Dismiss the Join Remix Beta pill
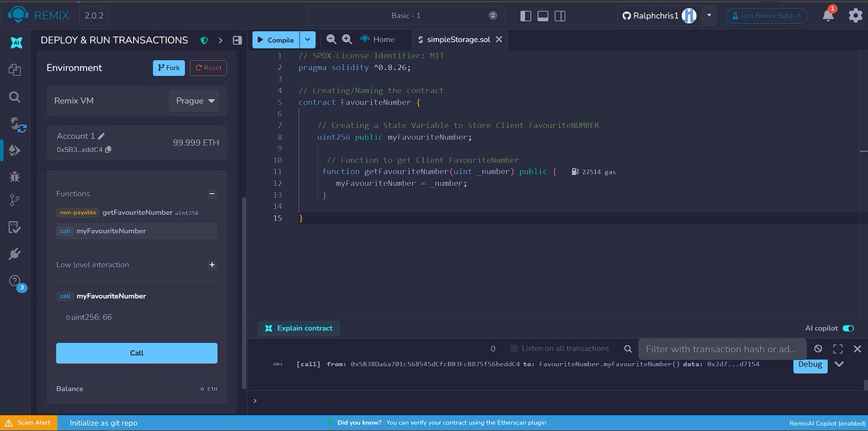Viewport: 868px width, 431px height. [x=799, y=15]
